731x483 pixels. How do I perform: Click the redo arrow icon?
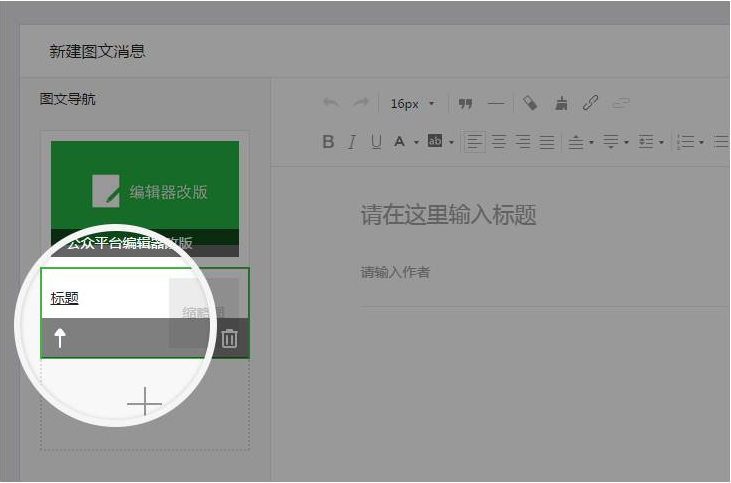coord(361,103)
